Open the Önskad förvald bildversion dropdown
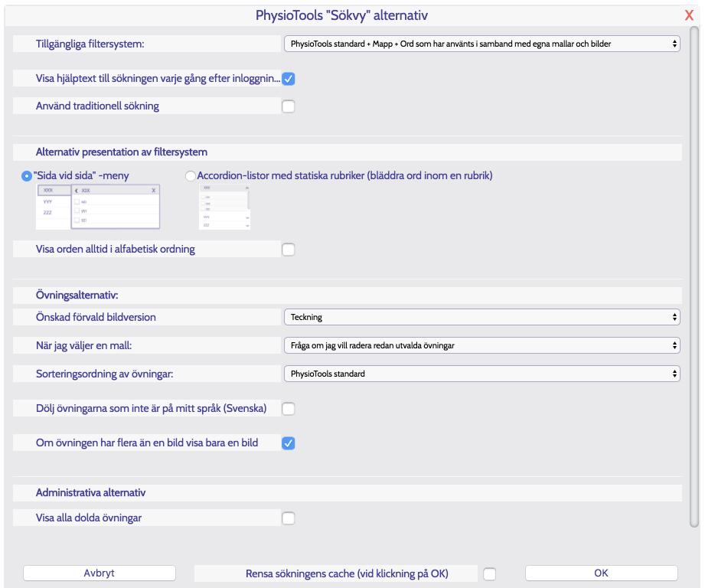Image resolution: width=705 pixels, height=588 pixels. tap(481, 317)
